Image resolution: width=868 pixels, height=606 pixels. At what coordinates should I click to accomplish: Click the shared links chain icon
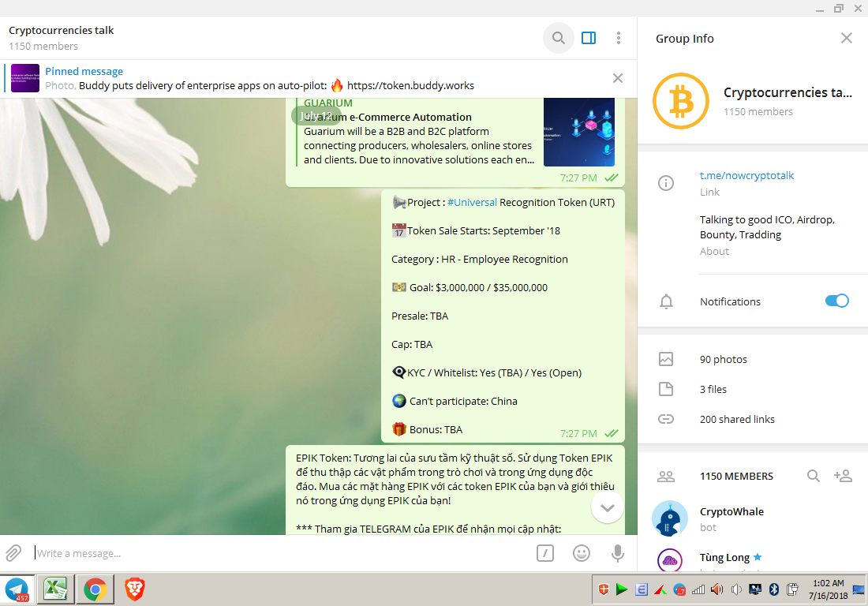pos(666,419)
